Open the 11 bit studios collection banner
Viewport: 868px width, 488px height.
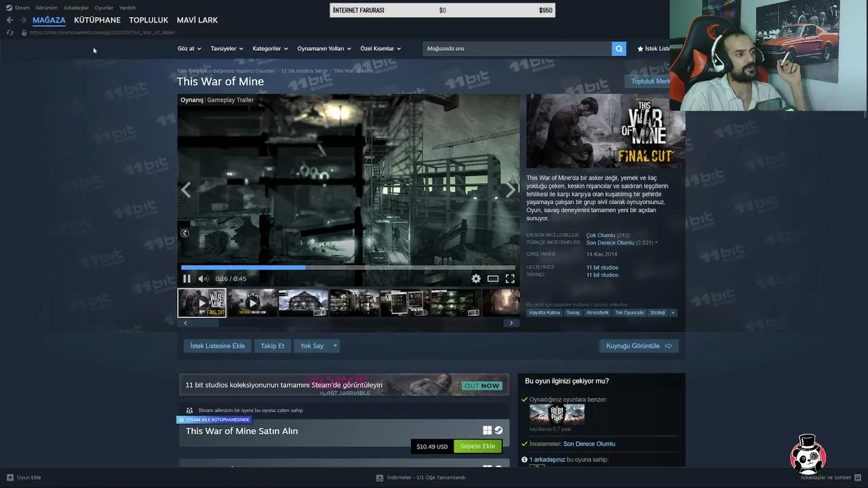(x=344, y=385)
